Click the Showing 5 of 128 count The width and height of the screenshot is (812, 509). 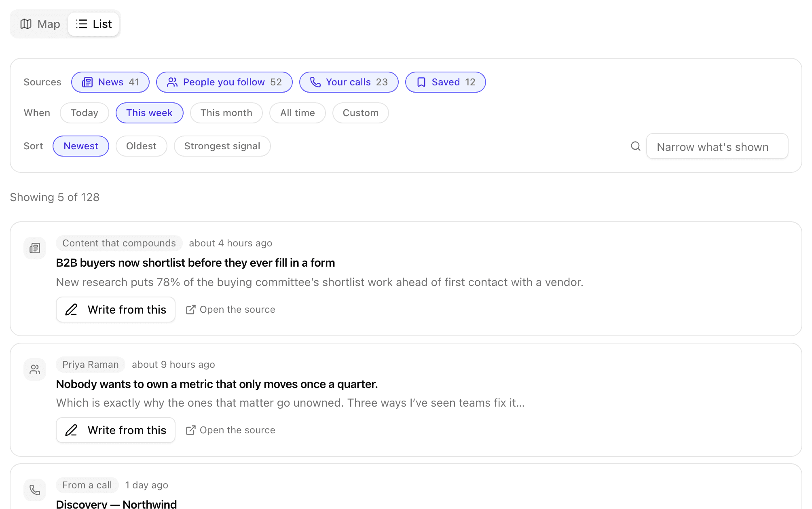click(x=55, y=197)
